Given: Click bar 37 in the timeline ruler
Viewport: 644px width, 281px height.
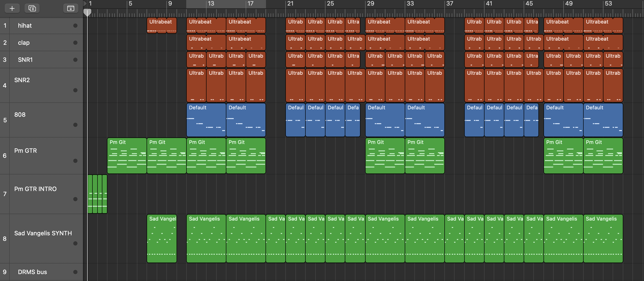Looking at the screenshot, I should pos(449,3).
